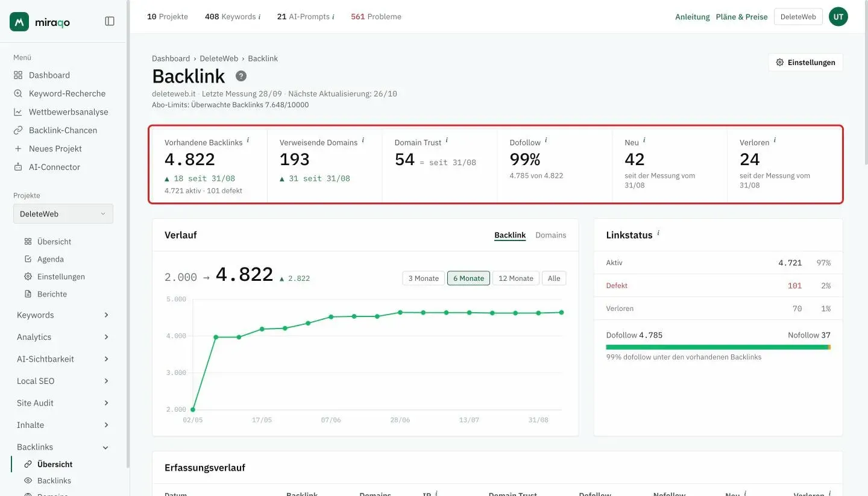Click info icon next to Neu card
This screenshot has height=496, width=868.
(x=644, y=140)
